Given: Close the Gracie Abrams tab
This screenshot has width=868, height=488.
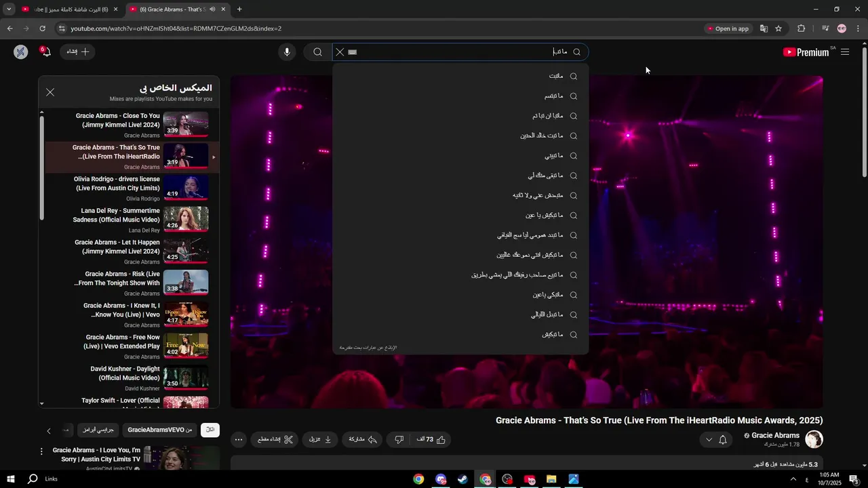Looking at the screenshot, I should coord(223,9).
